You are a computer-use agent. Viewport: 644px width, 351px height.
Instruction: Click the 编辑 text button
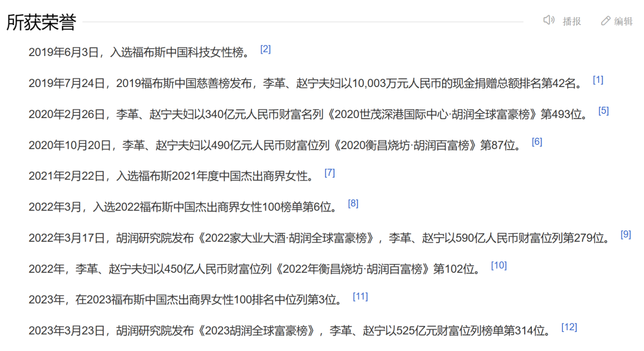[x=623, y=21]
